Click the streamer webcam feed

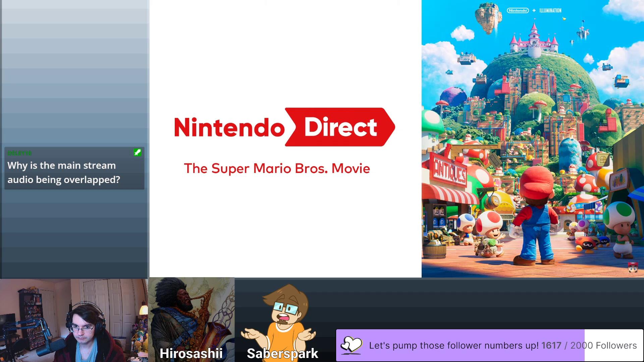[74, 320]
